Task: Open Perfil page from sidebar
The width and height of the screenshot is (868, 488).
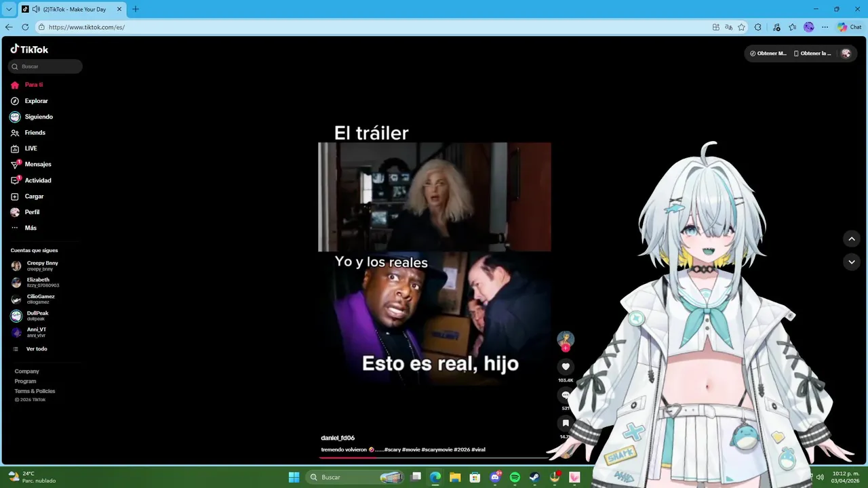Action: 25,212
